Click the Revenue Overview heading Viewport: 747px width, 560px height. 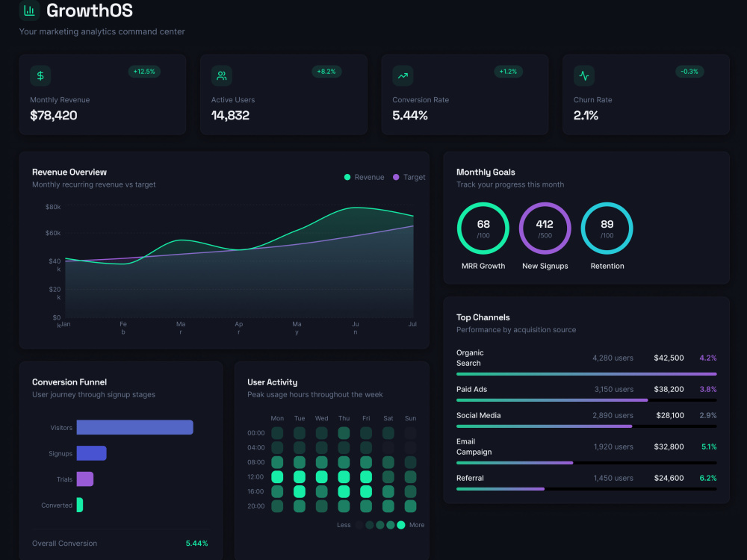[69, 172]
